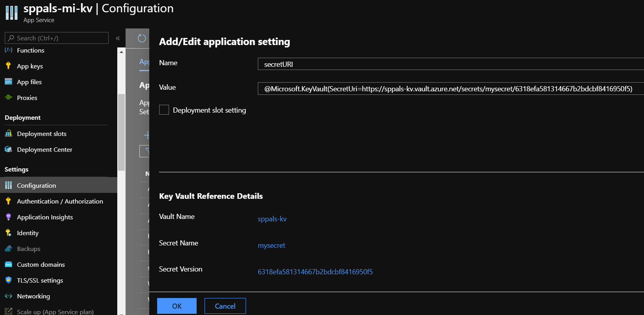Open Scale up (App Service plan)
Screen dimensions: 644x315
(x=55, y=311)
